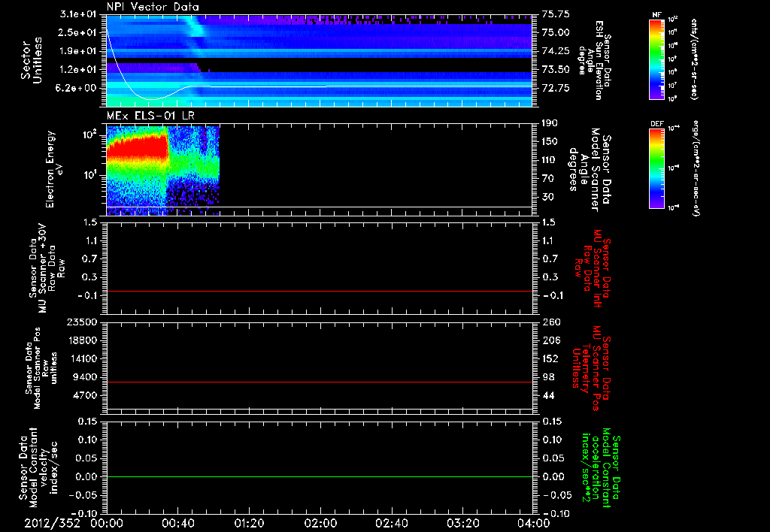Click the red line in Scanner Pos panel
770x532 pixels.
[320, 382]
